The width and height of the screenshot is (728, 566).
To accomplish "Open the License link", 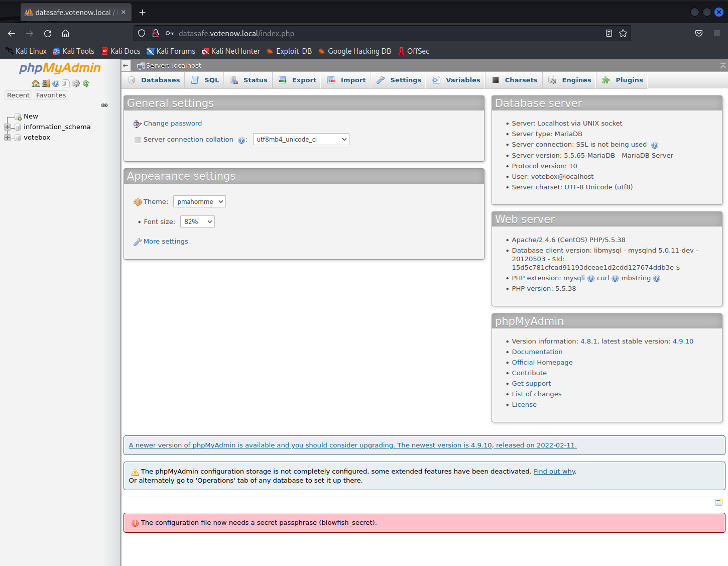I will (x=524, y=405).
